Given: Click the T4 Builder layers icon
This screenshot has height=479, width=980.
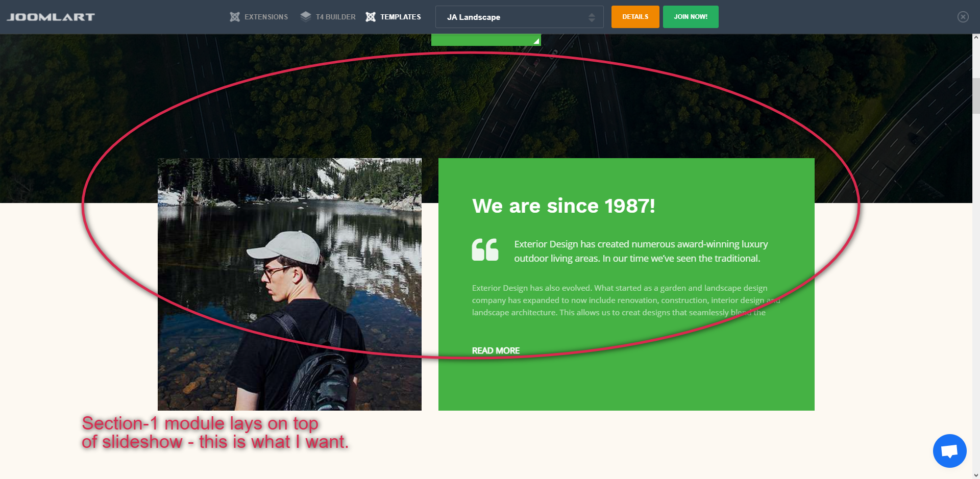Looking at the screenshot, I should pos(305,16).
